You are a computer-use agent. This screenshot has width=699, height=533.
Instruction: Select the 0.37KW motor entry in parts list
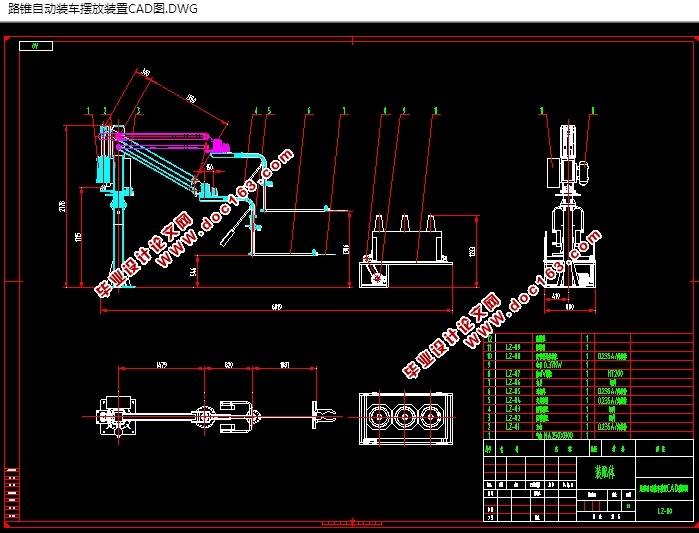point(549,365)
